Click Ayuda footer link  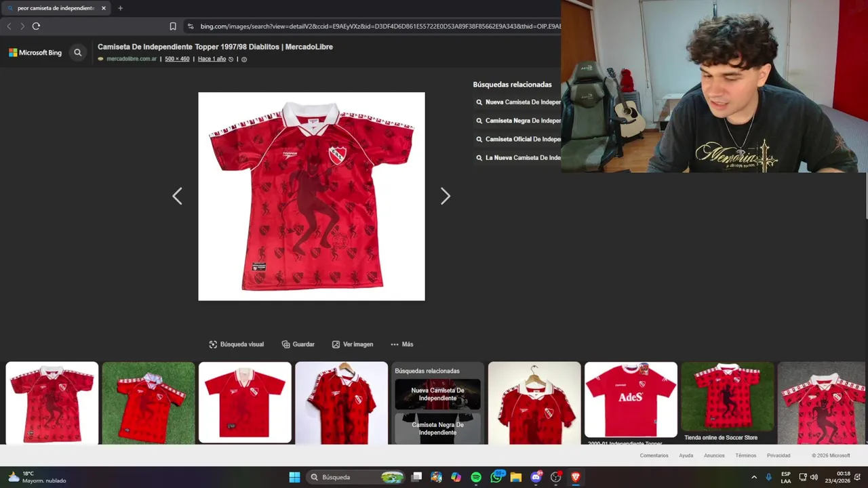(686, 455)
